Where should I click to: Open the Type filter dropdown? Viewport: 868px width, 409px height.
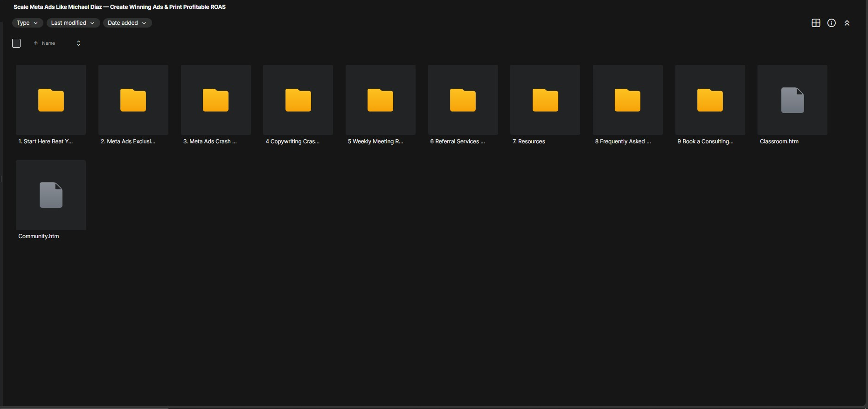click(28, 23)
